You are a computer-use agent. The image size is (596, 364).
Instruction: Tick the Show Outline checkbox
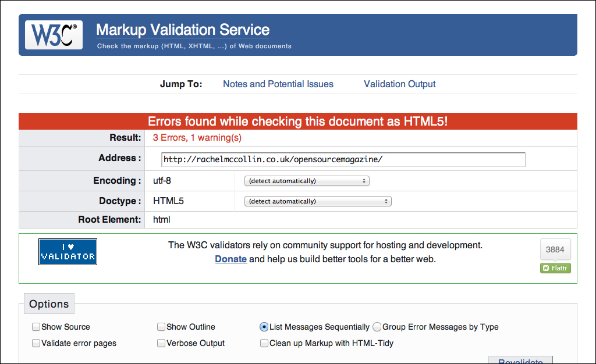coord(161,327)
